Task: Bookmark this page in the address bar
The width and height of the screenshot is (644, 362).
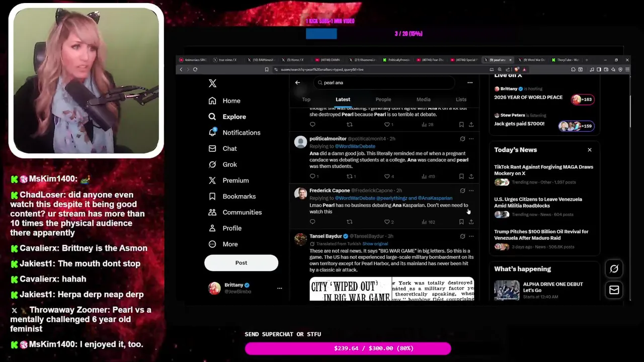Action: coord(267,69)
